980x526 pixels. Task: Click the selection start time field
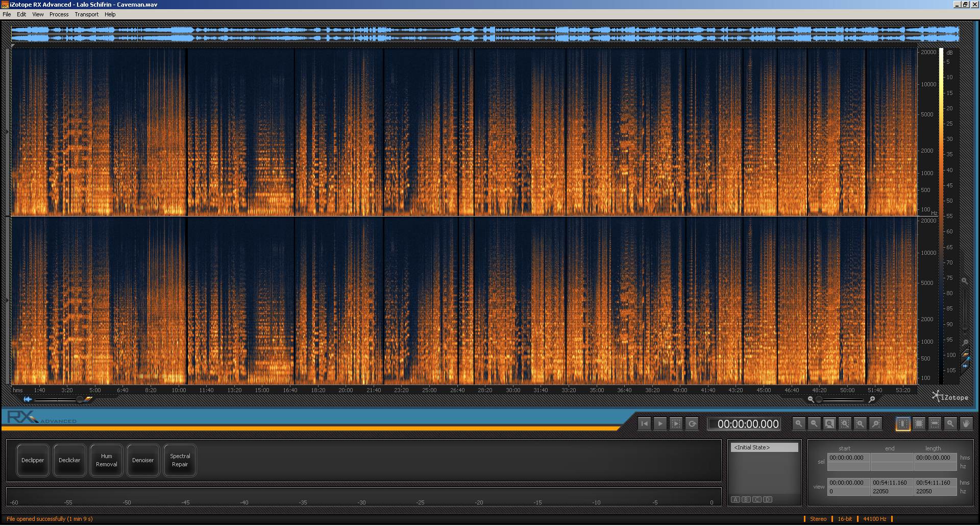click(848, 458)
